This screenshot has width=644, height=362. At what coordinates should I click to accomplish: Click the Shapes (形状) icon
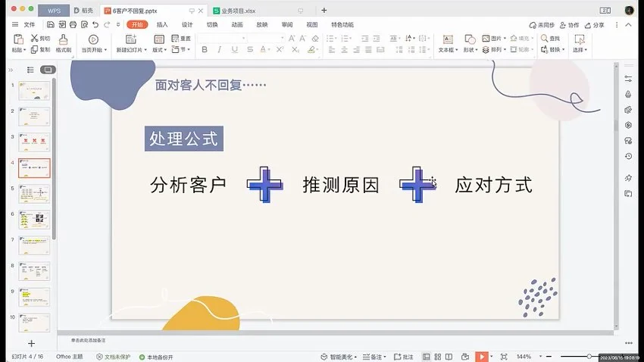pos(470,39)
